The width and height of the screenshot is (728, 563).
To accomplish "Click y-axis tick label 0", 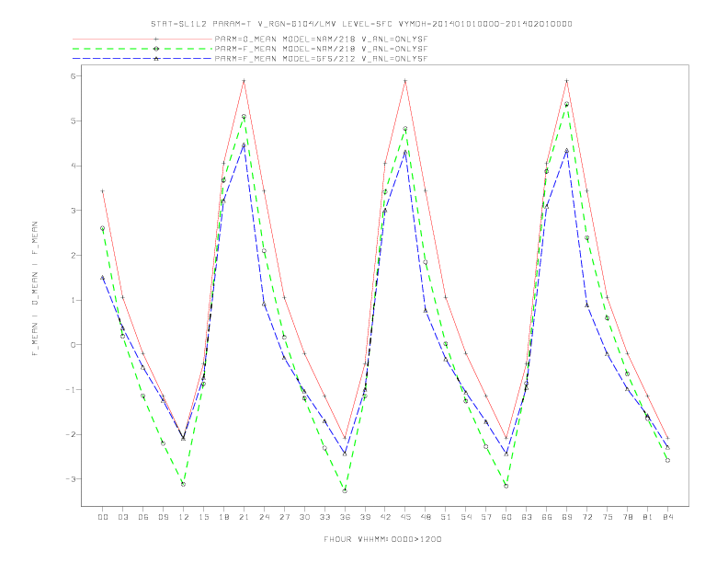I will point(73,345).
